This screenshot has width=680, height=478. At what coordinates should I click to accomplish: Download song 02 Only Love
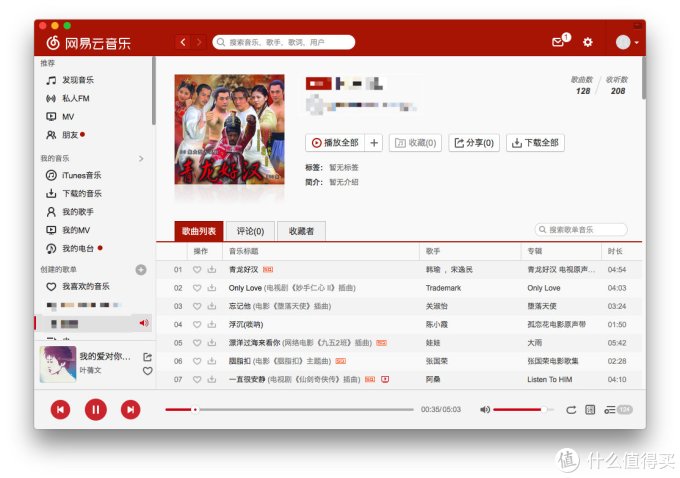[x=212, y=288]
